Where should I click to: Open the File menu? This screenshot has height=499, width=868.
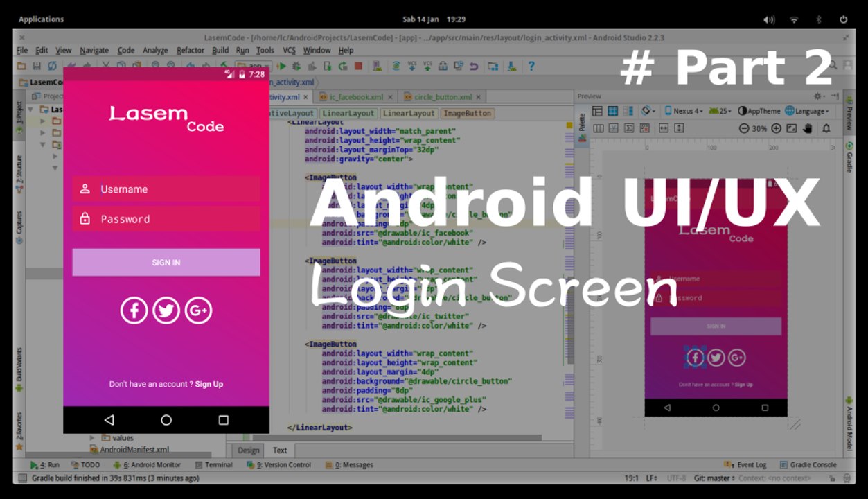pos(22,50)
